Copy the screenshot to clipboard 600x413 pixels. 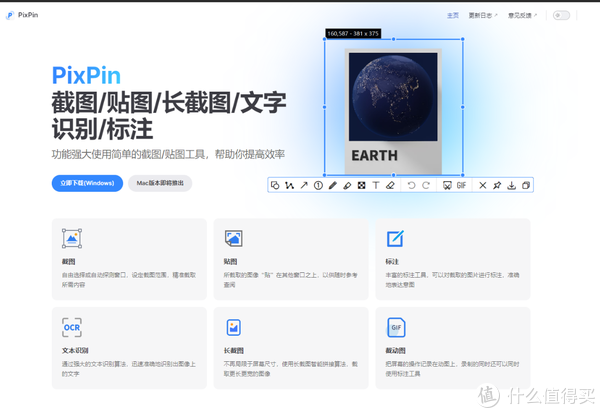click(526, 185)
